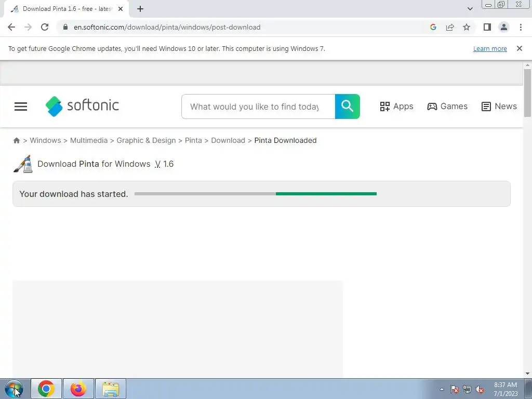Go to Multimedia breadcrumb
532x399 pixels.
(x=88, y=140)
